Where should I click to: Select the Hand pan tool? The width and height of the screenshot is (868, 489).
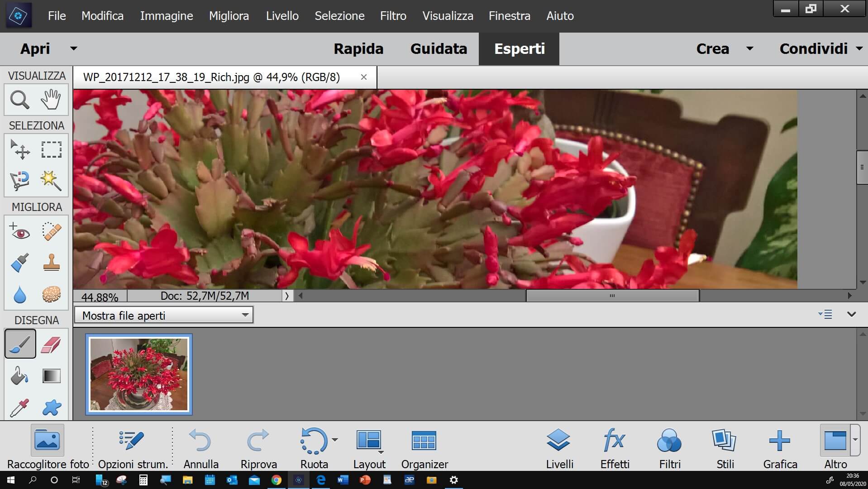(x=51, y=100)
